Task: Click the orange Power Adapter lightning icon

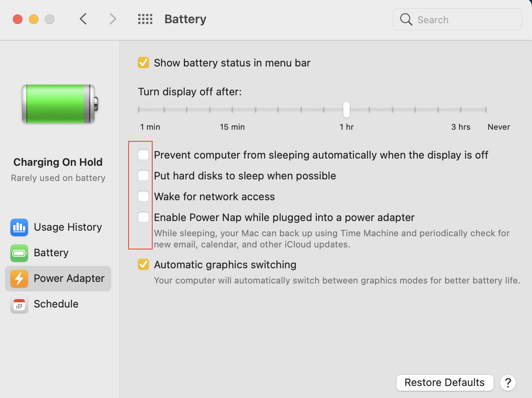Action: (x=19, y=279)
